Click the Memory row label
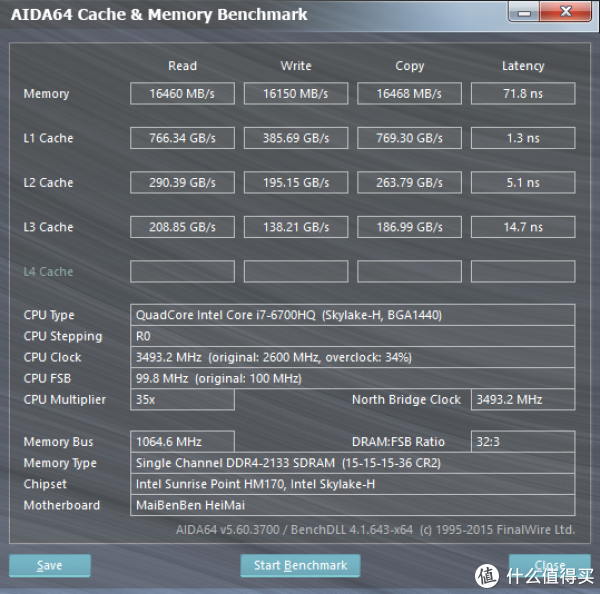This screenshot has width=600, height=594. (46, 94)
